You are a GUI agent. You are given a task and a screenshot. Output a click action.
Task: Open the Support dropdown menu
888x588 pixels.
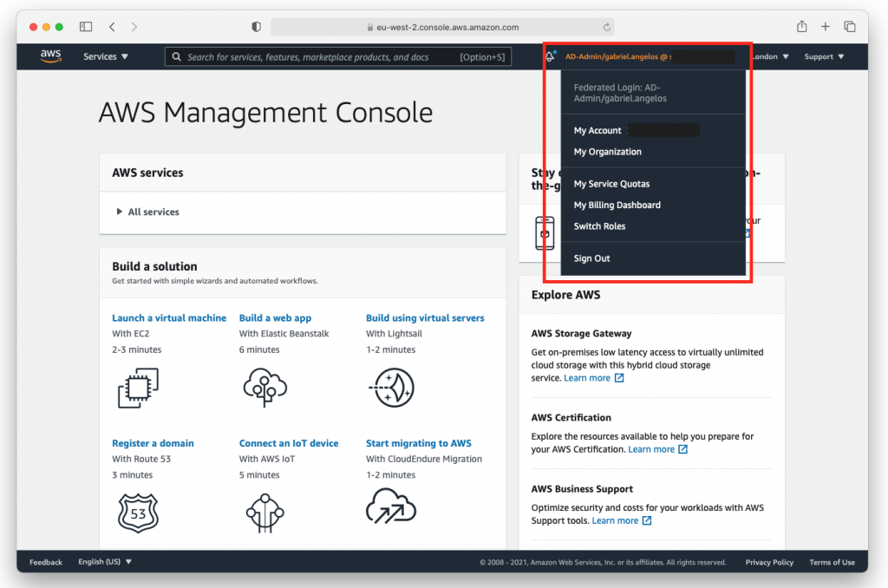click(824, 56)
